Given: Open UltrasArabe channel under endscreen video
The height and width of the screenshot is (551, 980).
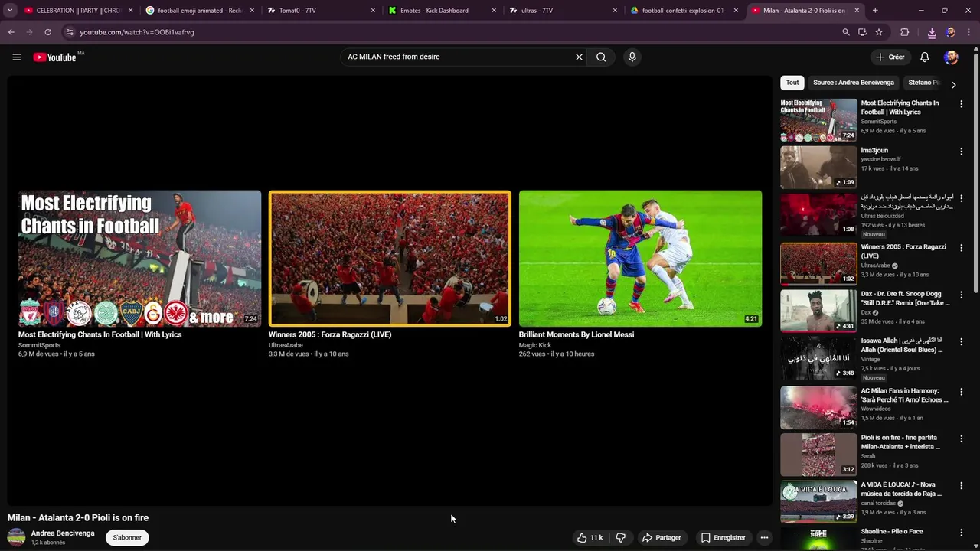Looking at the screenshot, I should 286,345.
